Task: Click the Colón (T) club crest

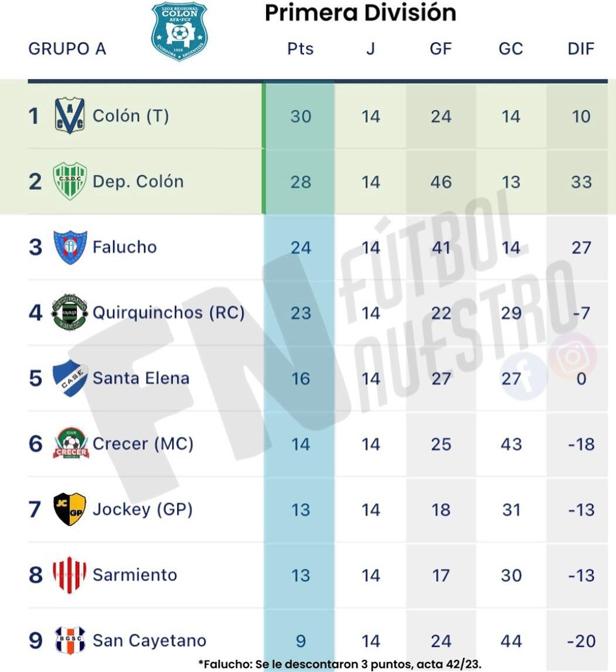Action: pyautogui.click(x=70, y=116)
